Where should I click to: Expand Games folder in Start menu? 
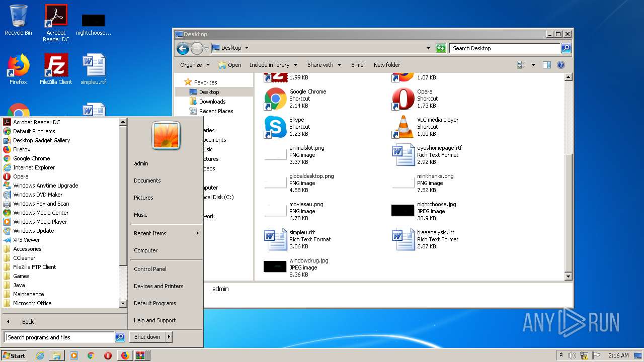click(21, 276)
